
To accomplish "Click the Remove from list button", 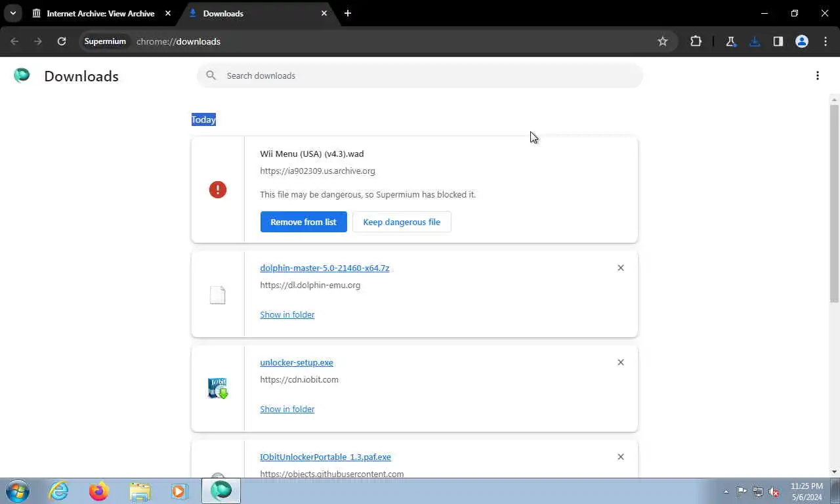I will click(x=303, y=222).
